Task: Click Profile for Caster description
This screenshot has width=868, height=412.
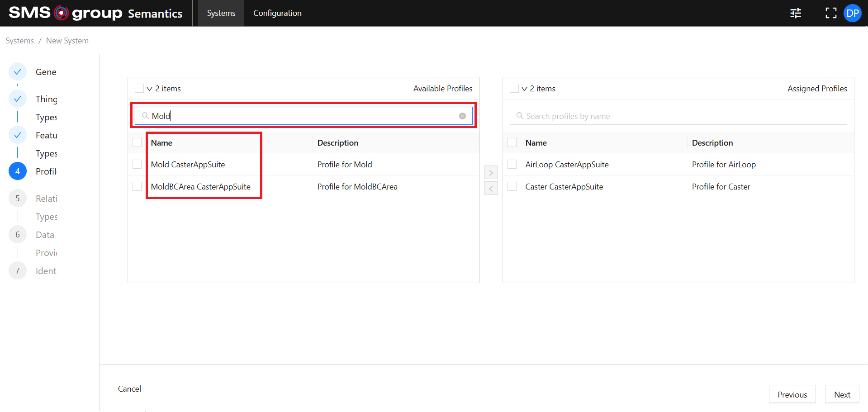Action: click(x=721, y=187)
